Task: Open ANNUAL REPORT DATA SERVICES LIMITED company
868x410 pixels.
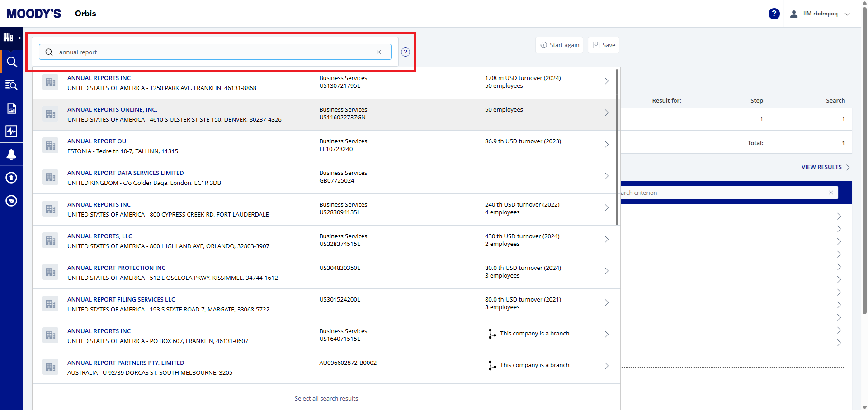Action: point(125,173)
